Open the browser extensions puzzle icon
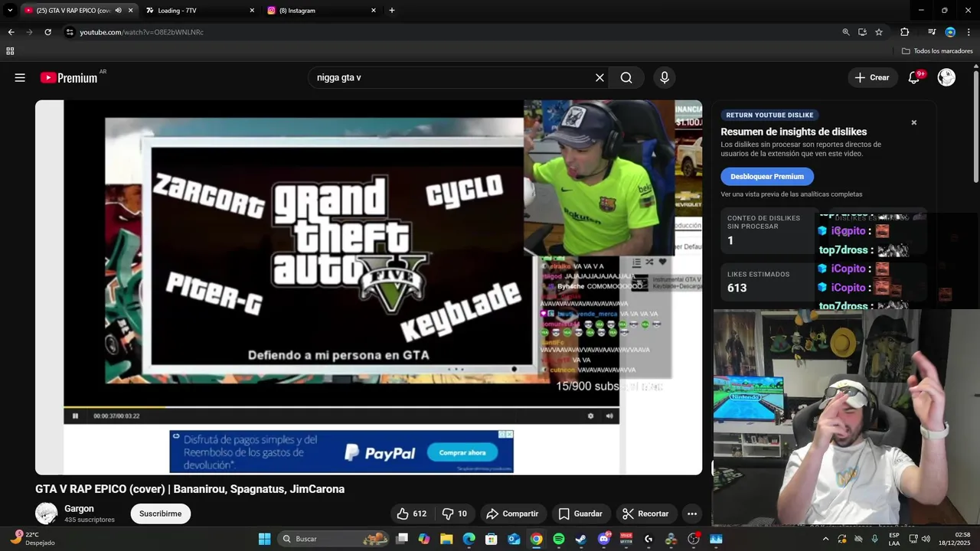Image resolution: width=980 pixels, height=551 pixels. click(x=905, y=32)
